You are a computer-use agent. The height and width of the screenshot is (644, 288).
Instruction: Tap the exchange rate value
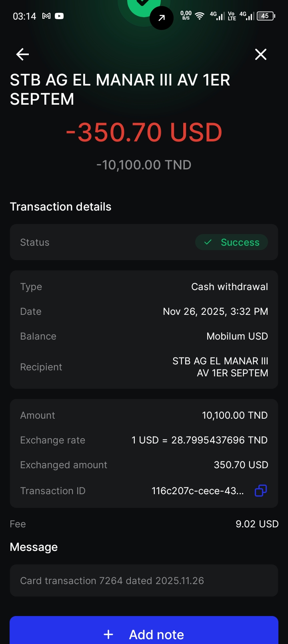click(x=200, y=440)
